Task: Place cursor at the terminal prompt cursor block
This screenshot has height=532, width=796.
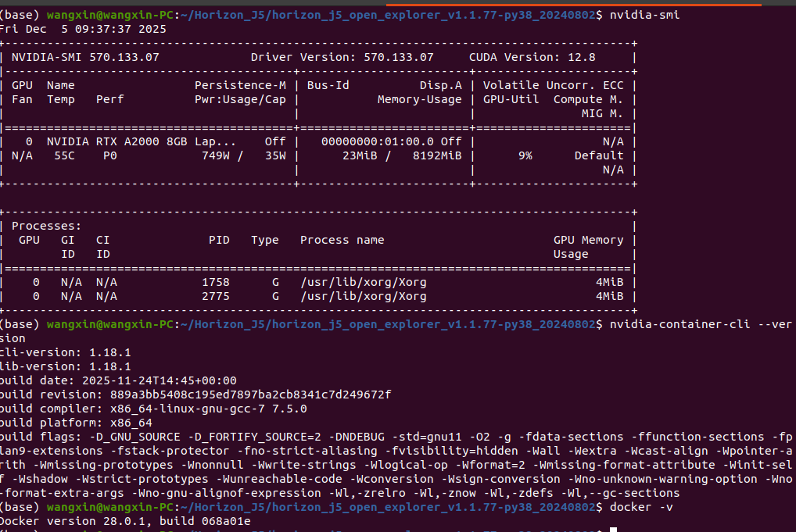Action: pos(613,530)
